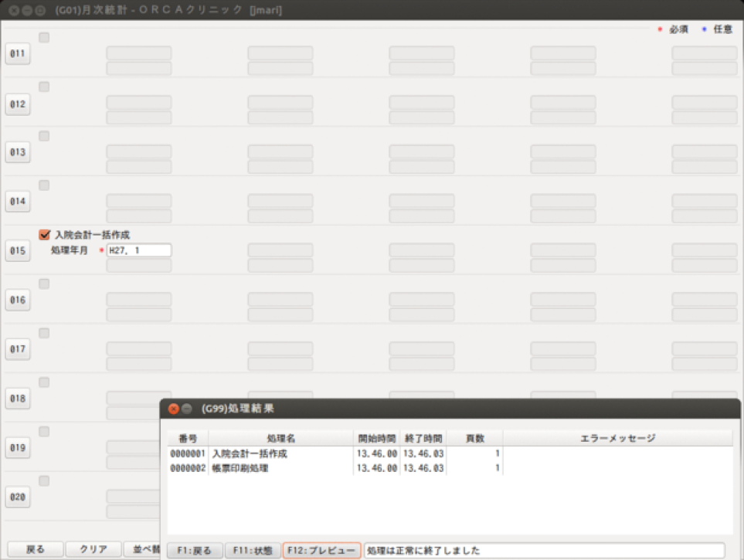Enable the checkbox above button 016
Viewport: 744px width, 560px height.
(44, 284)
